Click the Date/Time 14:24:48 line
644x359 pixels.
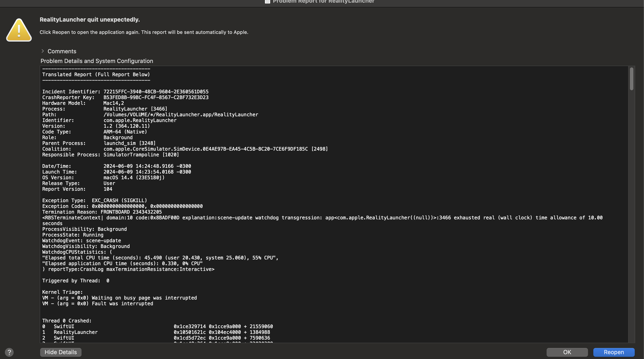[x=117, y=166]
